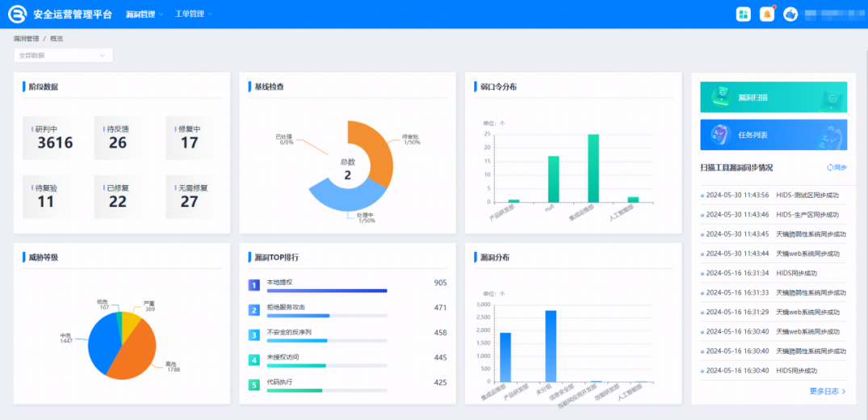
Task: Click rank badge 5 in 漏洞TOP排行
Action: (254, 385)
